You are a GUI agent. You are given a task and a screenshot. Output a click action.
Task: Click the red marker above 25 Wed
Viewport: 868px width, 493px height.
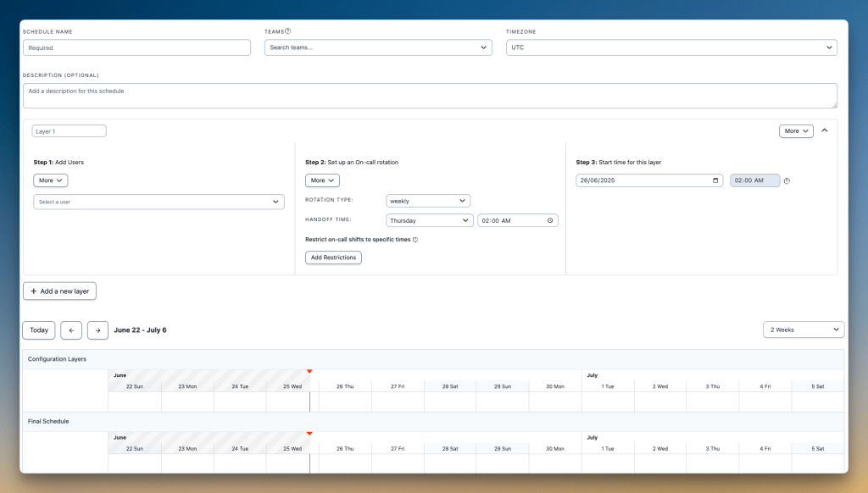pyautogui.click(x=309, y=370)
